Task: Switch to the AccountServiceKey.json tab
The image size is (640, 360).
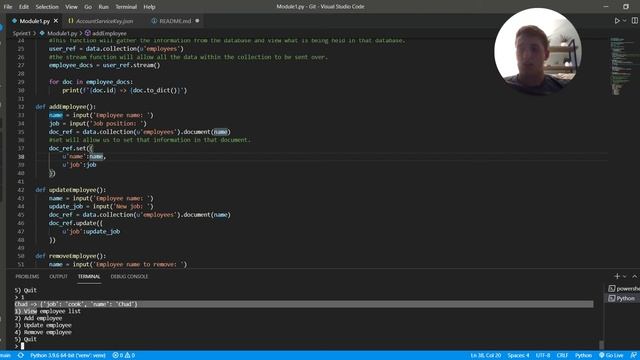Action: coord(104,21)
